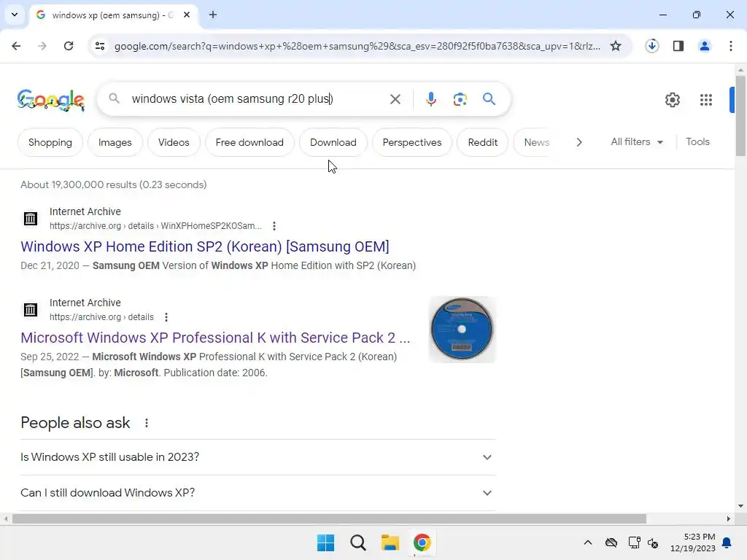Open options for WinXPHomeSP2 result
The image size is (747, 560).
(274, 226)
